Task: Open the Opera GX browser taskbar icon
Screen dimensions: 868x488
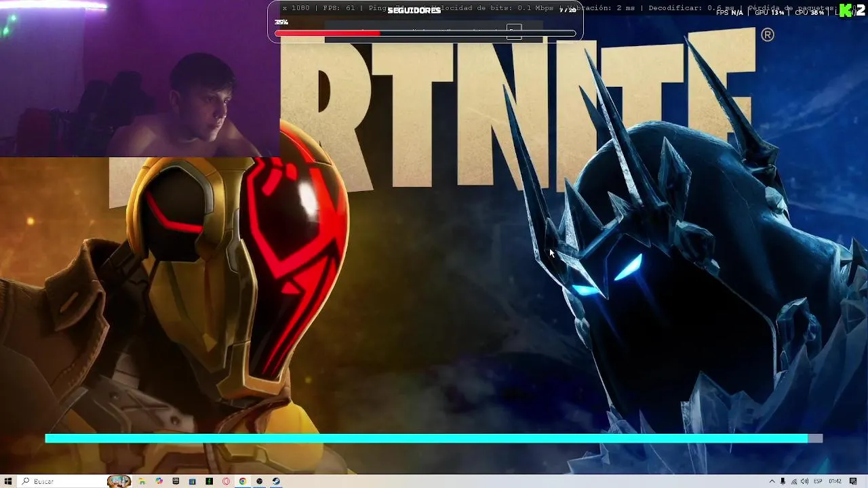Action: [x=226, y=481]
